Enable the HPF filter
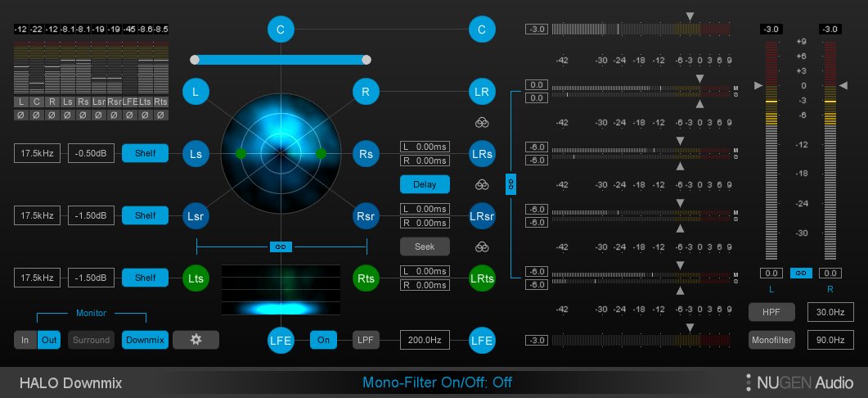This screenshot has height=398, width=868. click(x=771, y=312)
